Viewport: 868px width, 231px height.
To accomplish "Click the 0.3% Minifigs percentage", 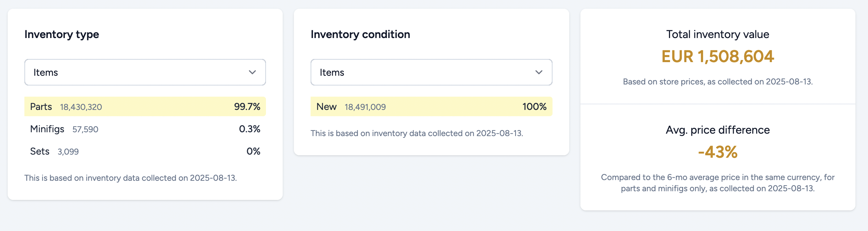I will (x=250, y=129).
